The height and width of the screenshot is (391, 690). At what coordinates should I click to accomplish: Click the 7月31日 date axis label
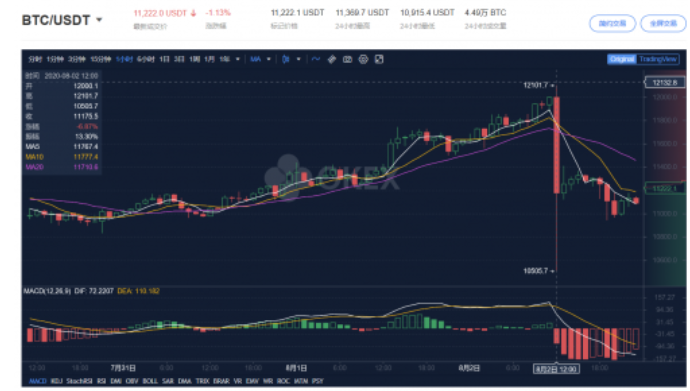click(123, 368)
